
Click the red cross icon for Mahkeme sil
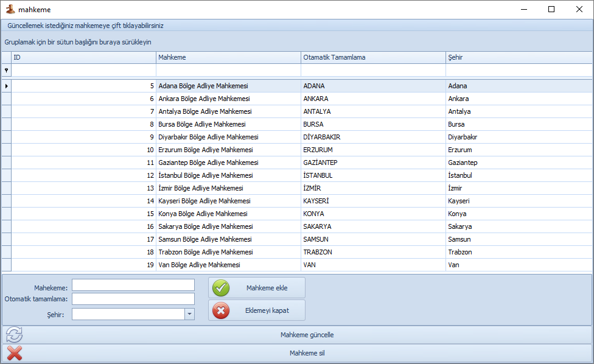click(x=14, y=353)
